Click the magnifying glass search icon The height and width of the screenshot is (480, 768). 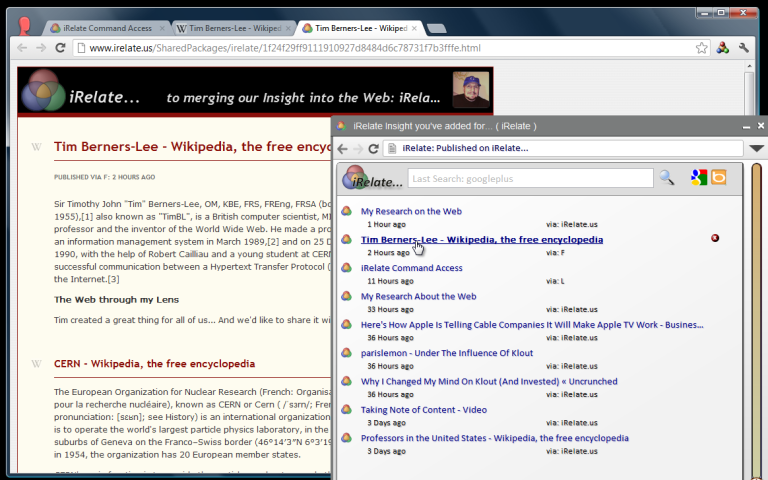(x=667, y=177)
